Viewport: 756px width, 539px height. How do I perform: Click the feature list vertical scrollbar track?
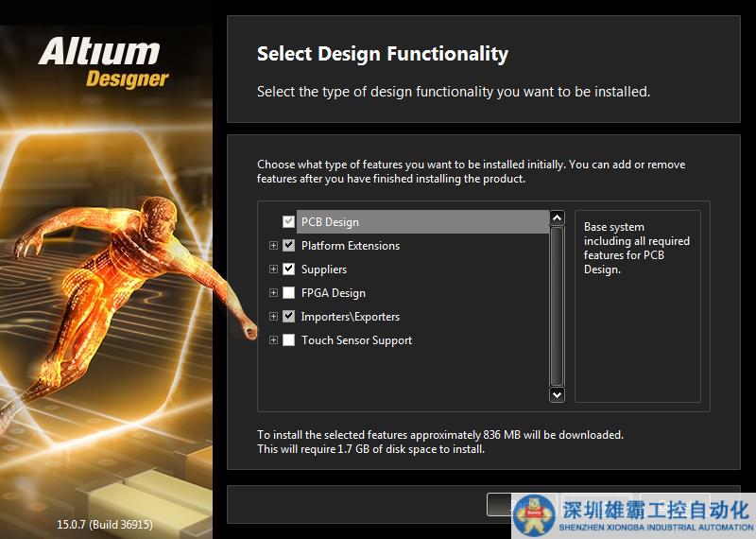(x=557, y=303)
